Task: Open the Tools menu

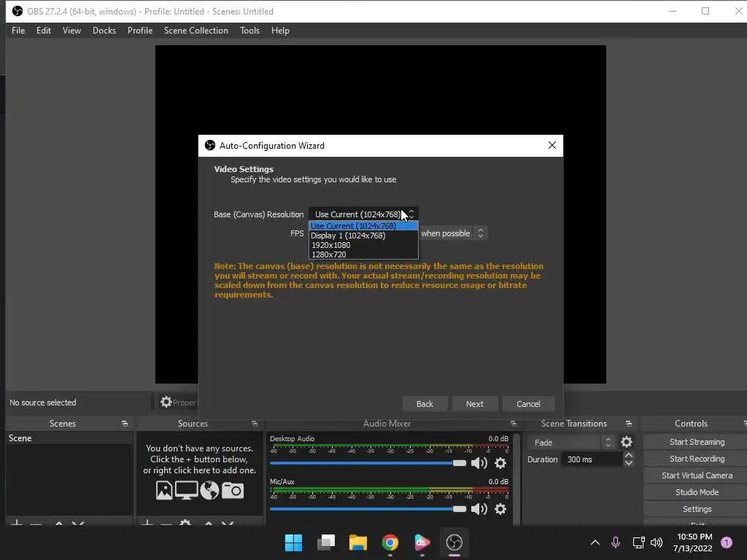Action: coord(249,31)
